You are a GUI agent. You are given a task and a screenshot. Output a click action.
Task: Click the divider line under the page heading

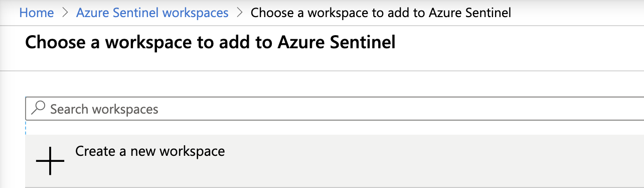(322, 71)
